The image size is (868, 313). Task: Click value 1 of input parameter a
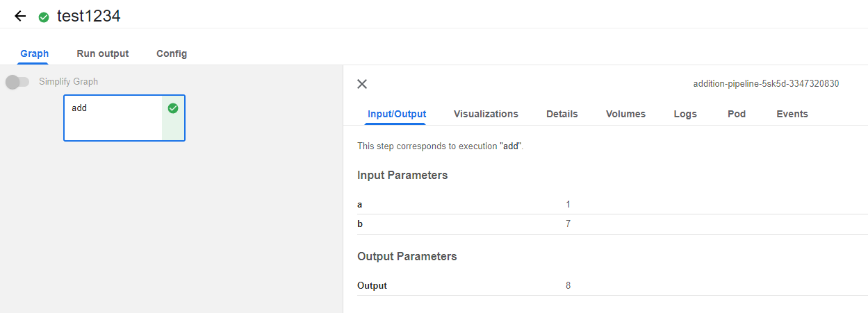[x=568, y=205]
